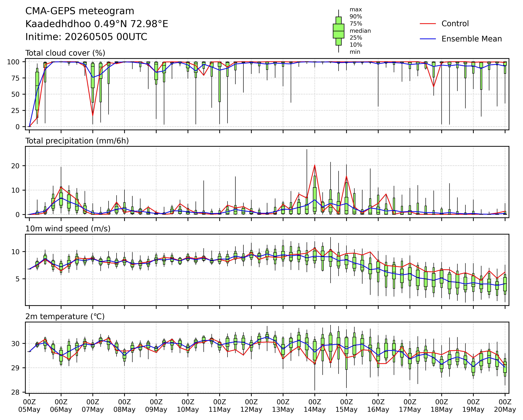Click the '2m temperature (℃)' panel title
The image size is (523, 420).
click(x=65, y=316)
